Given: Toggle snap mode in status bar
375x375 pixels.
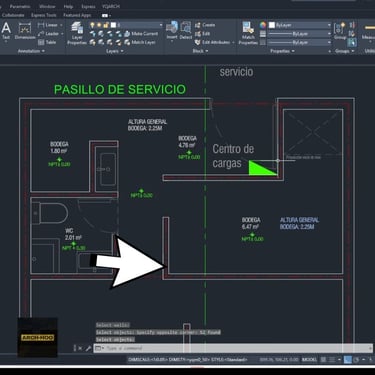Looking at the screenshot, I should [x=332, y=360].
